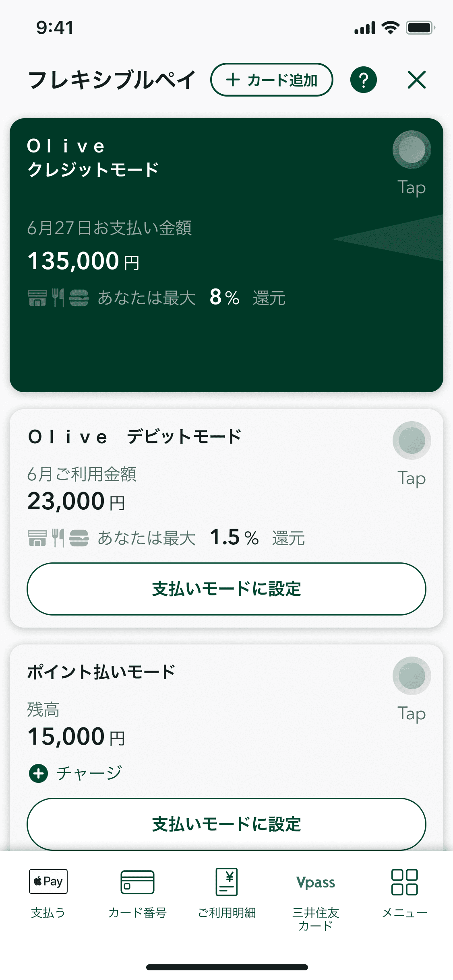
Task: Click the 135,000円 payment amount
Action: point(83,261)
